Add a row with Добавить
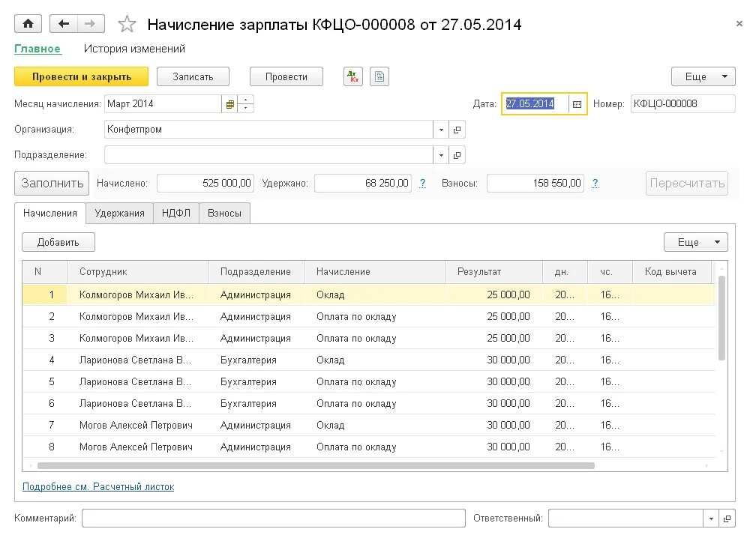Screen dimensions: 756x538 pyautogui.click(x=58, y=242)
